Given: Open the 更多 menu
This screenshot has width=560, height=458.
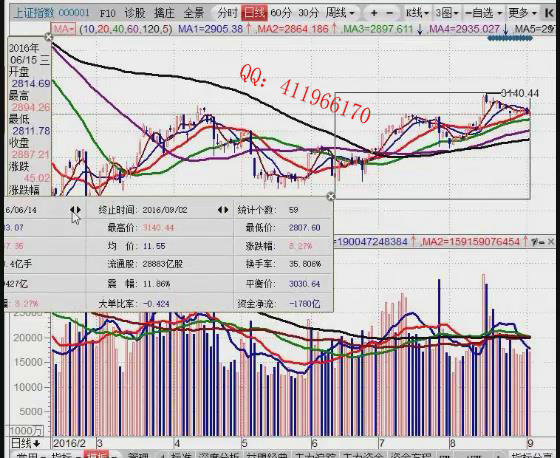Looking at the screenshot, I should (522, 14).
